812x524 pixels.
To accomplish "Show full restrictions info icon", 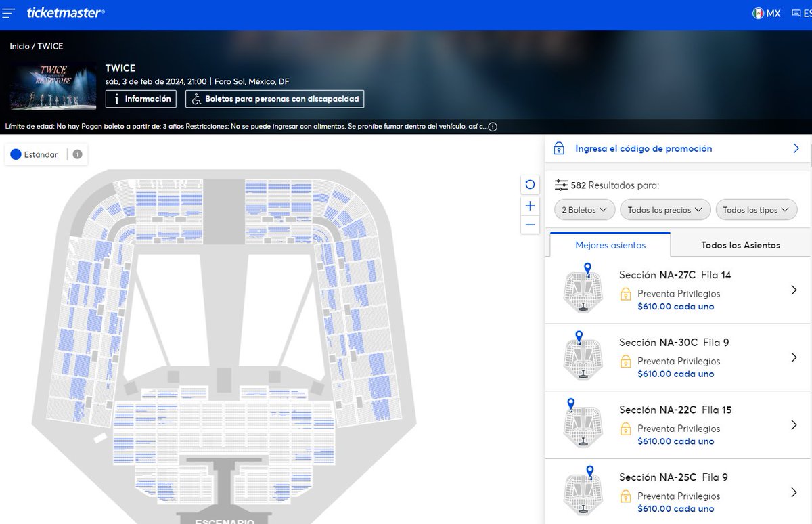I will pyautogui.click(x=493, y=127).
